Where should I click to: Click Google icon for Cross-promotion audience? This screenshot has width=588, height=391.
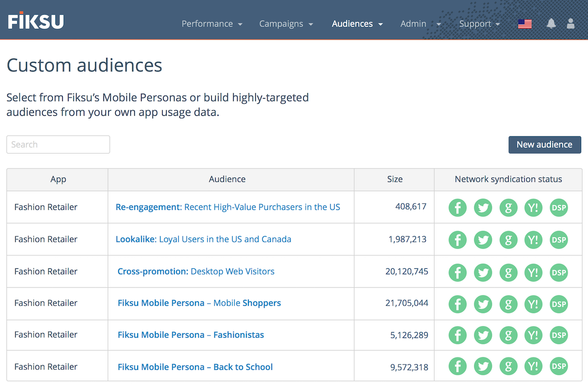509,272
